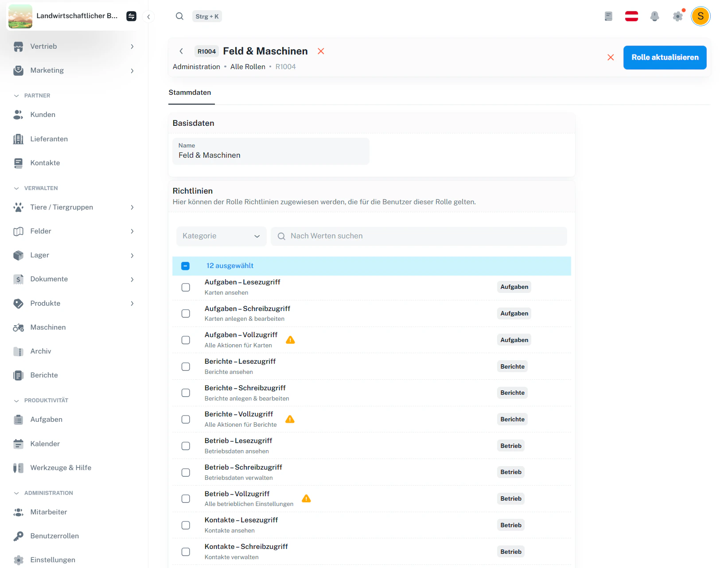Click the red X beside Feld & Maschinen title

tap(321, 51)
